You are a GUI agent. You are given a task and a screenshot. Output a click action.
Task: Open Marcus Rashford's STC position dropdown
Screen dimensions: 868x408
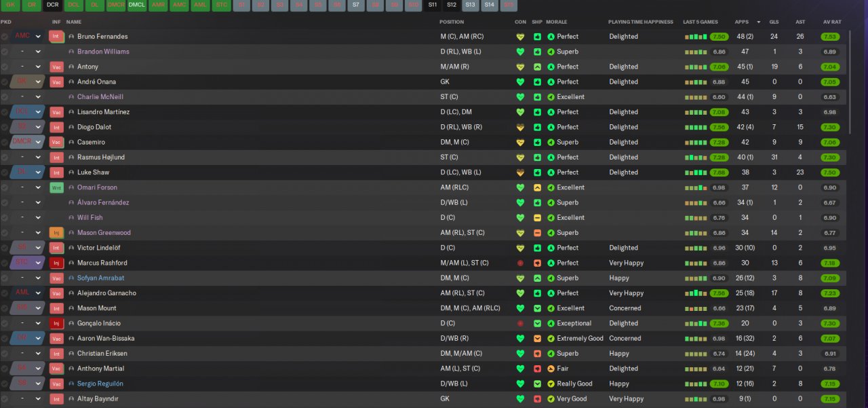(x=28, y=263)
